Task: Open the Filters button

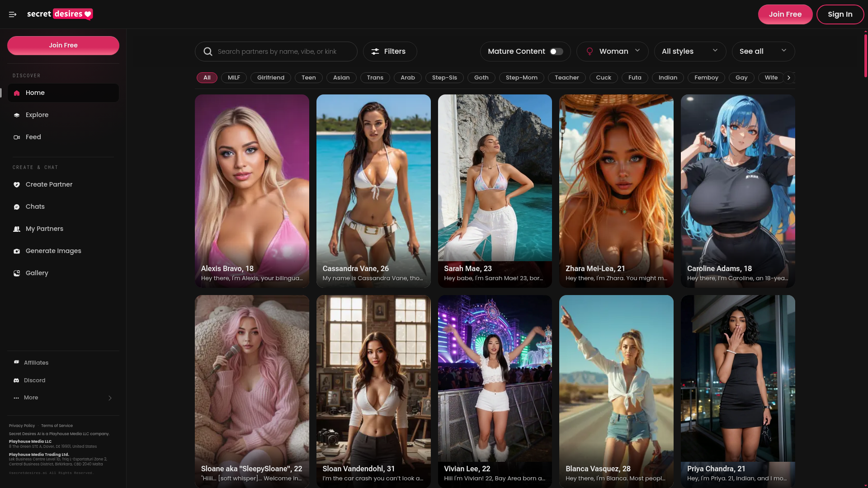Action: [390, 52]
